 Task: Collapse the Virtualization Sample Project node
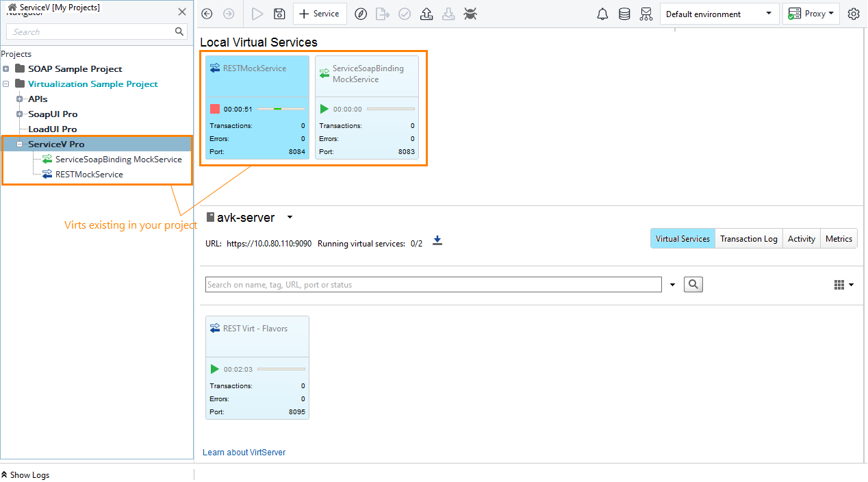click(6, 84)
